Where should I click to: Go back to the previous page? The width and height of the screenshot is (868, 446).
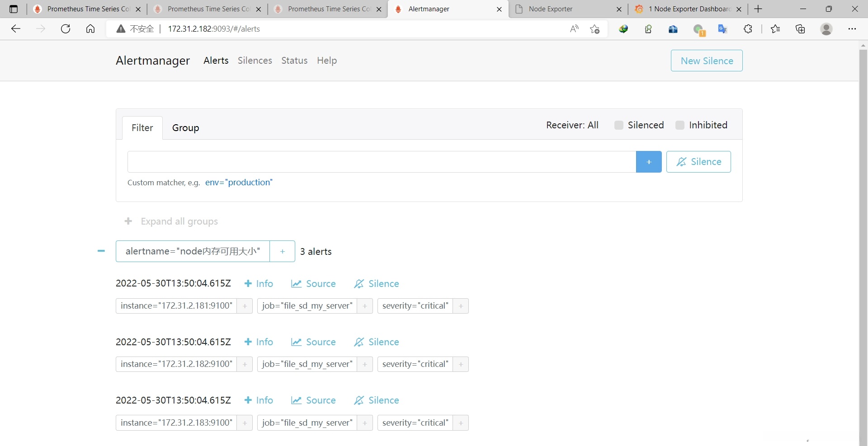click(16, 29)
